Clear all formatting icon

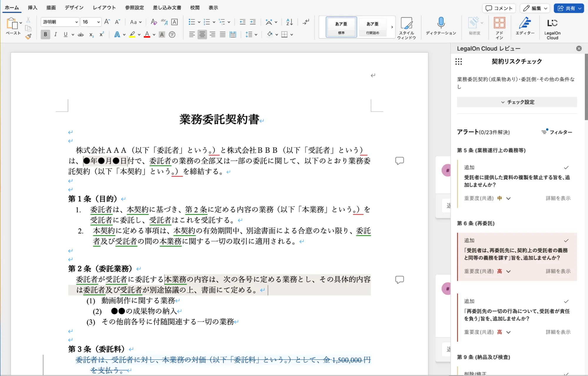(154, 22)
